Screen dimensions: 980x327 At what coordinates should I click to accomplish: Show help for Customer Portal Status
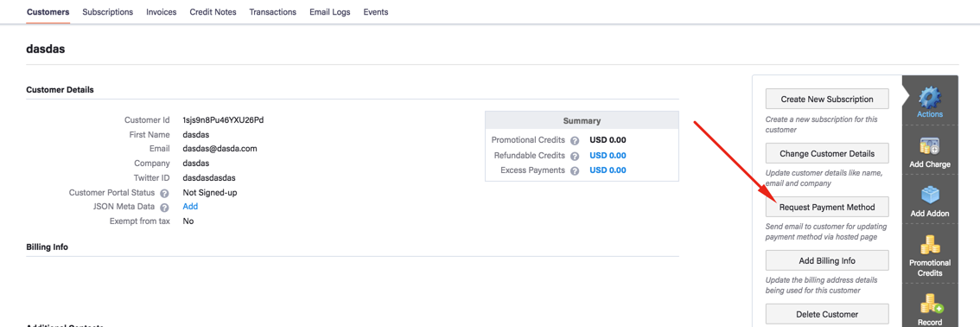pyautogui.click(x=165, y=193)
